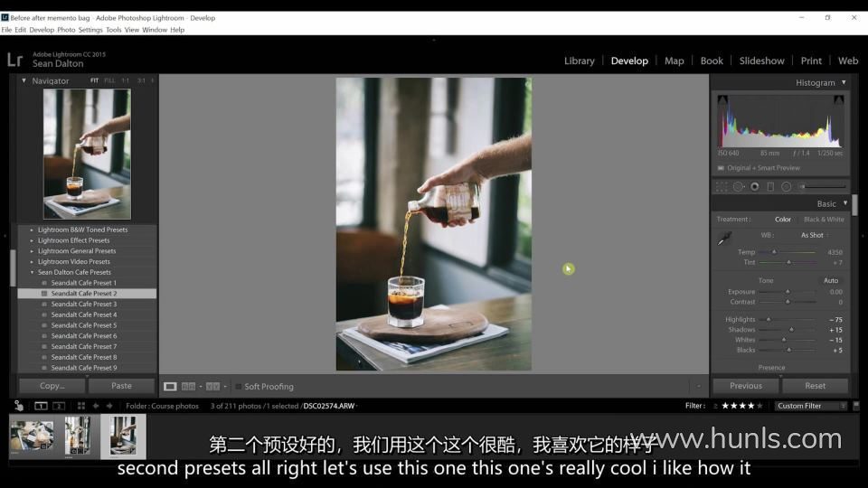Toggle highlight clipping indicator in histogram

click(x=839, y=99)
